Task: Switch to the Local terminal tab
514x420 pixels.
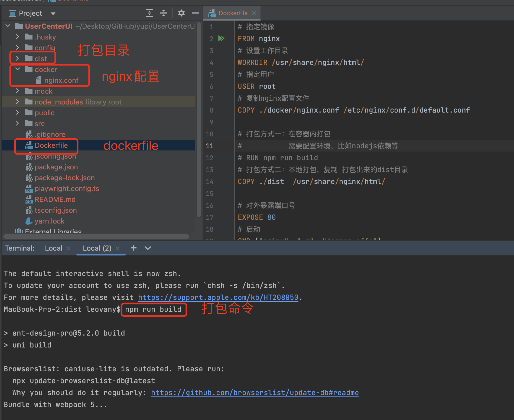Action: pos(54,248)
